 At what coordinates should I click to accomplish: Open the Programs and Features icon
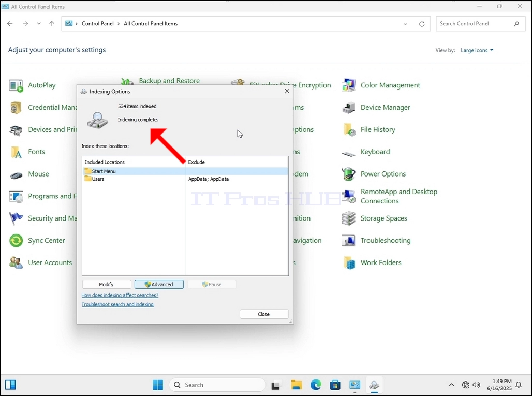[x=16, y=197]
